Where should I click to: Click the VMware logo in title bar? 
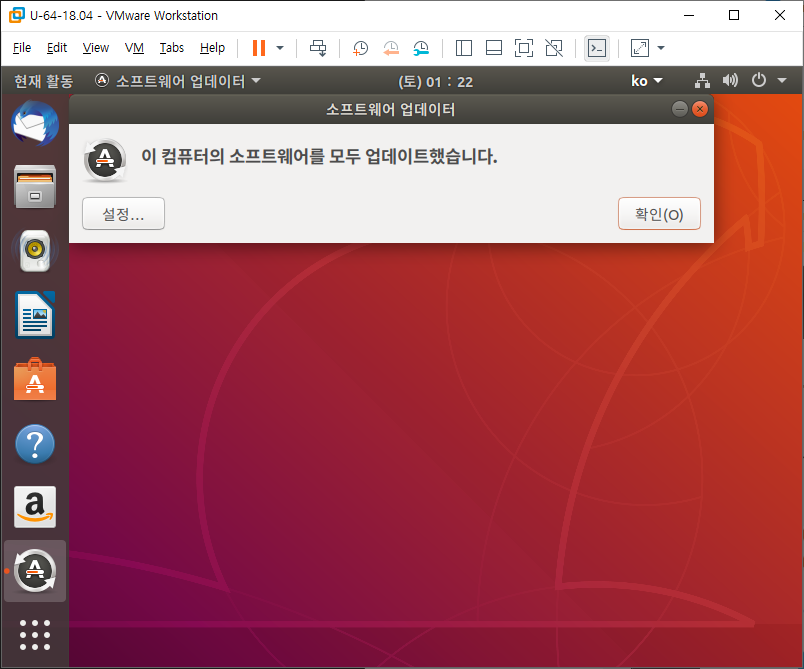coord(16,15)
